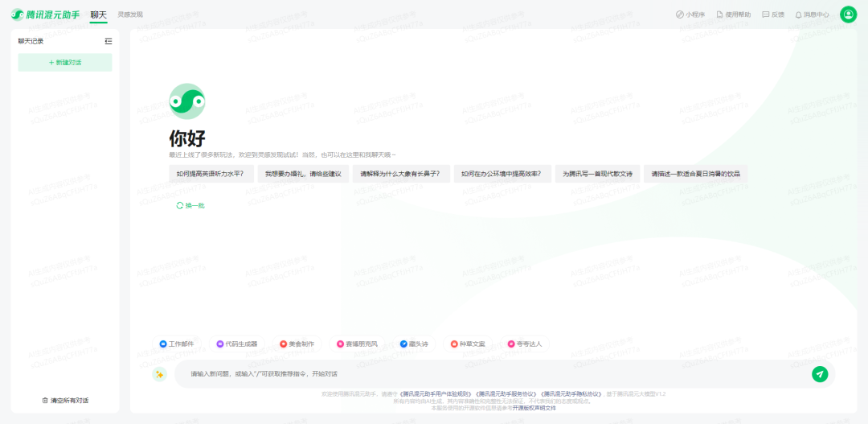Choose the 种草文案 preset
Screen dimensions: 868x424
(x=469, y=344)
